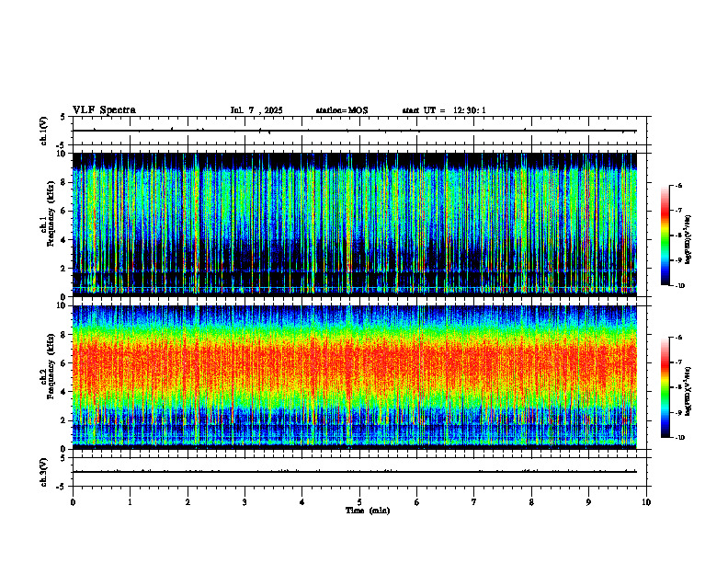
Task: Click time axis tick label "2"
Action: point(188,502)
